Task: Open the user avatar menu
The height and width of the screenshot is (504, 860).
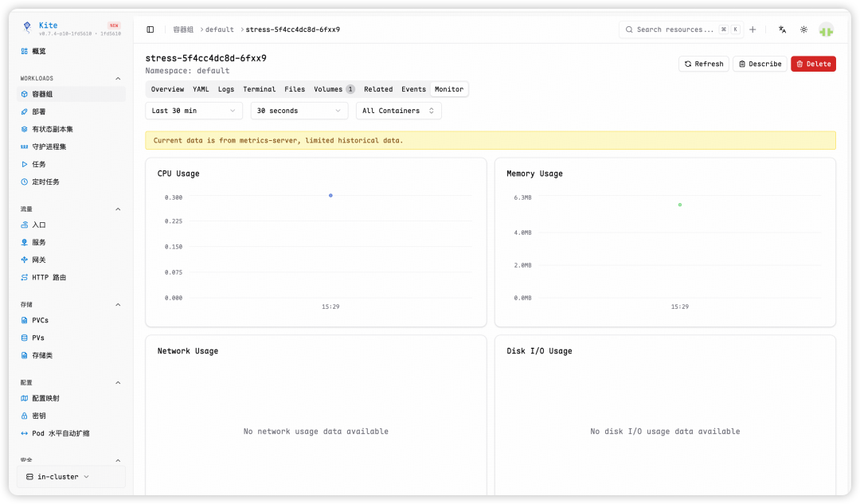Action: click(826, 29)
